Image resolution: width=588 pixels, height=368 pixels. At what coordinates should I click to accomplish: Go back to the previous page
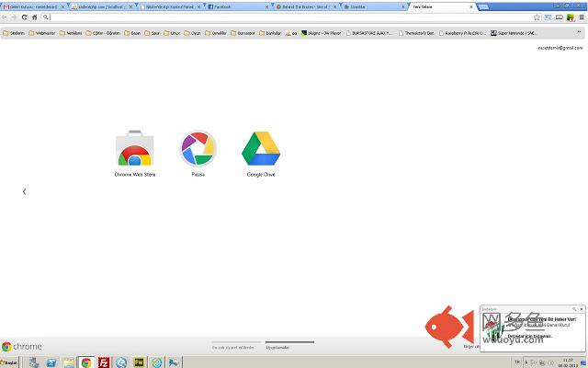tap(5, 17)
